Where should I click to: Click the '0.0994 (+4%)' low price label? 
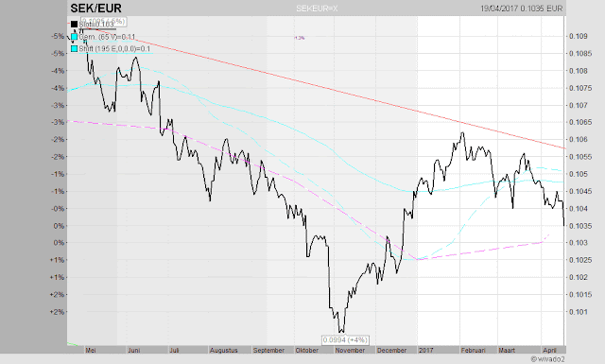click(x=345, y=340)
